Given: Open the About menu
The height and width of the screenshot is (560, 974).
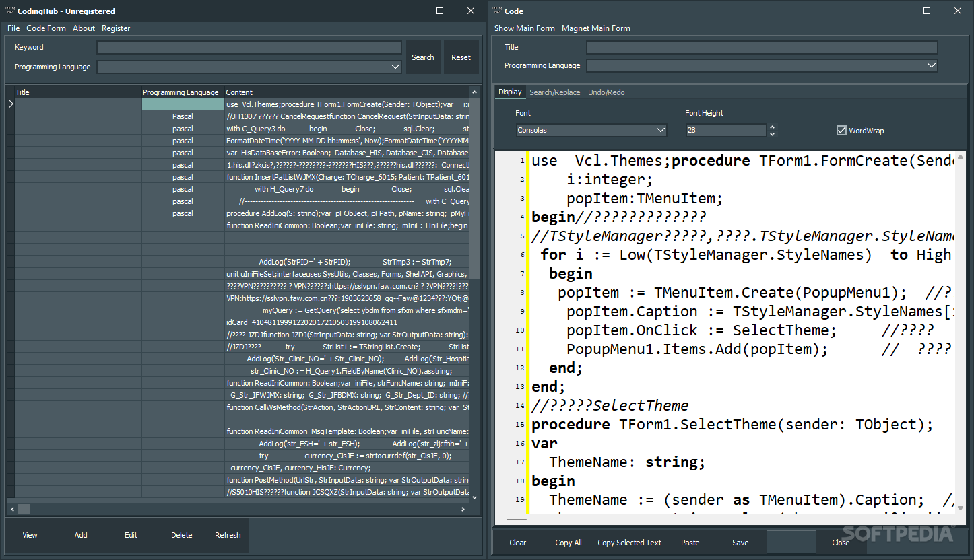Looking at the screenshot, I should coord(84,28).
